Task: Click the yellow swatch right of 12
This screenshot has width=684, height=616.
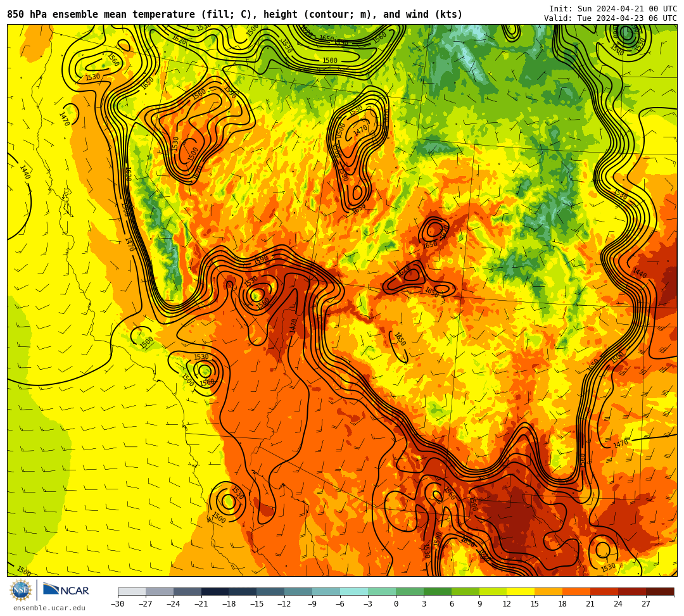Action: 521,591
